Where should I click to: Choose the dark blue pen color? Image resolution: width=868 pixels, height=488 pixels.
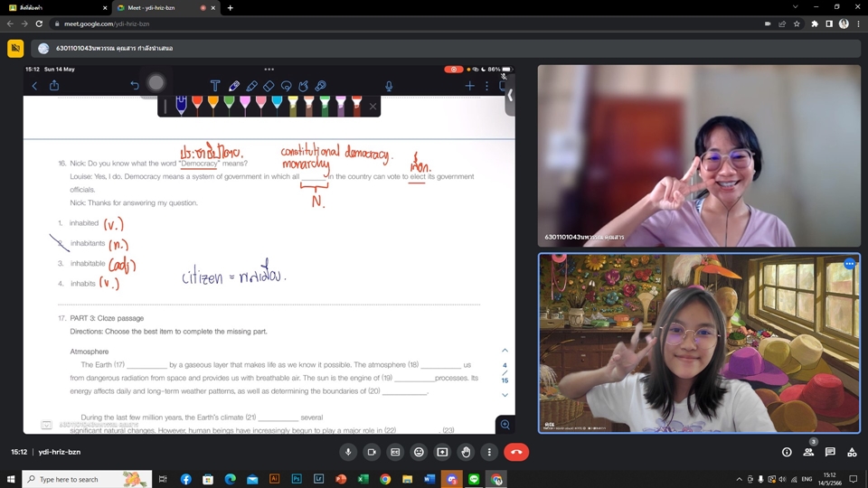pyautogui.click(x=181, y=105)
